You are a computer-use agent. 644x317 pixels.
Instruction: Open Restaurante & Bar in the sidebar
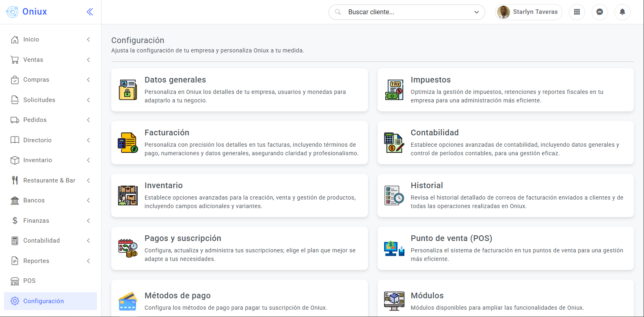50,180
